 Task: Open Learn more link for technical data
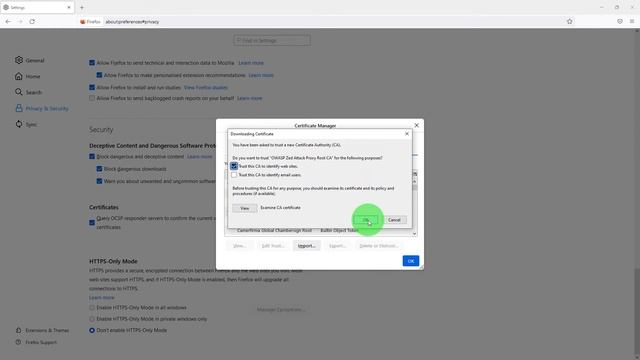point(251,63)
